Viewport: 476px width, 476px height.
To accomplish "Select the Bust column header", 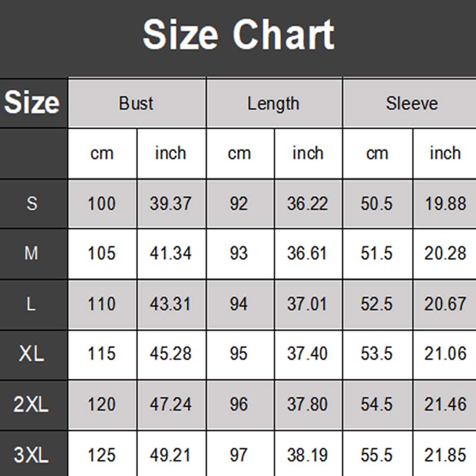I will [136, 103].
